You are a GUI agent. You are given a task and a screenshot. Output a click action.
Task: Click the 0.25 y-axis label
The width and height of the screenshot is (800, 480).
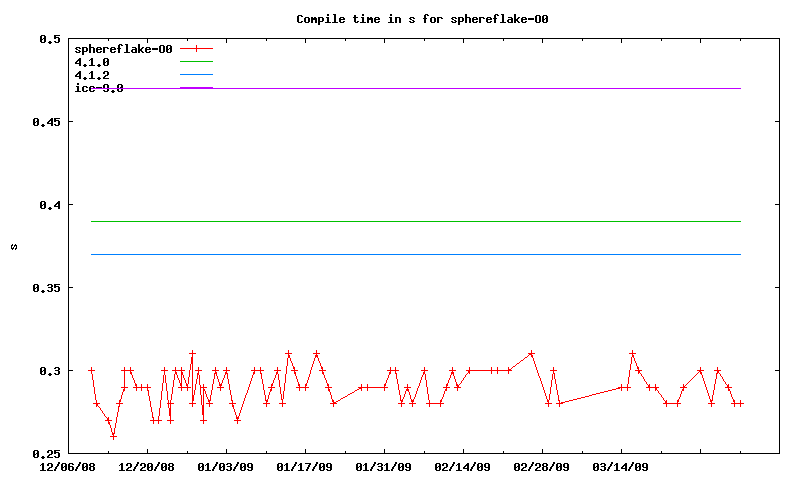(x=45, y=454)
